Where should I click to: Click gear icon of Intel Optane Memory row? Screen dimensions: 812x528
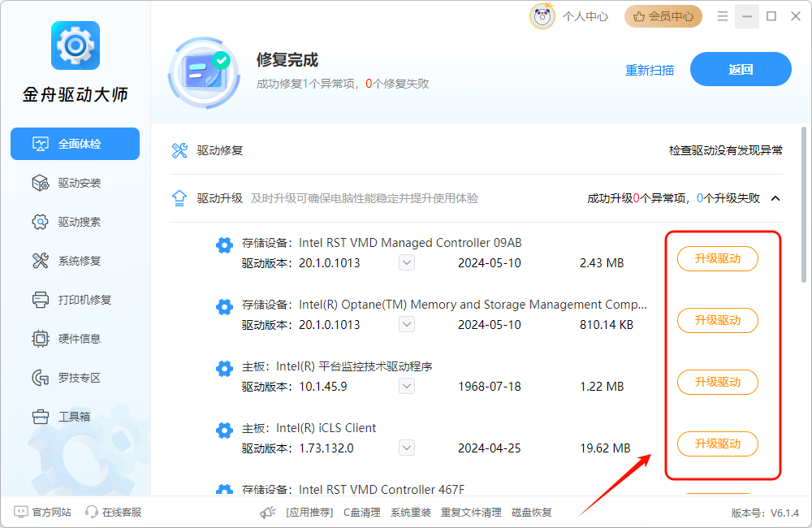pyautogui.click(x=224, y=307)
